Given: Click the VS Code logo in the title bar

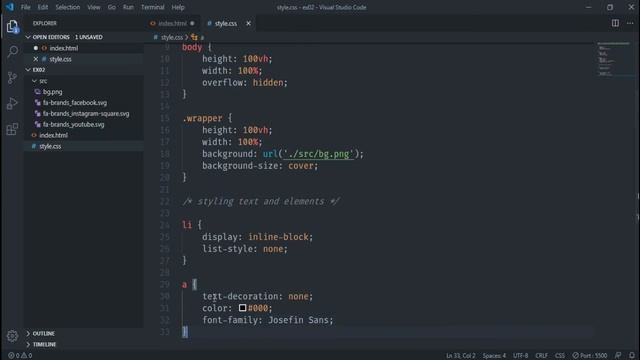Looking at the screenshot, I should tap(9, 7).
